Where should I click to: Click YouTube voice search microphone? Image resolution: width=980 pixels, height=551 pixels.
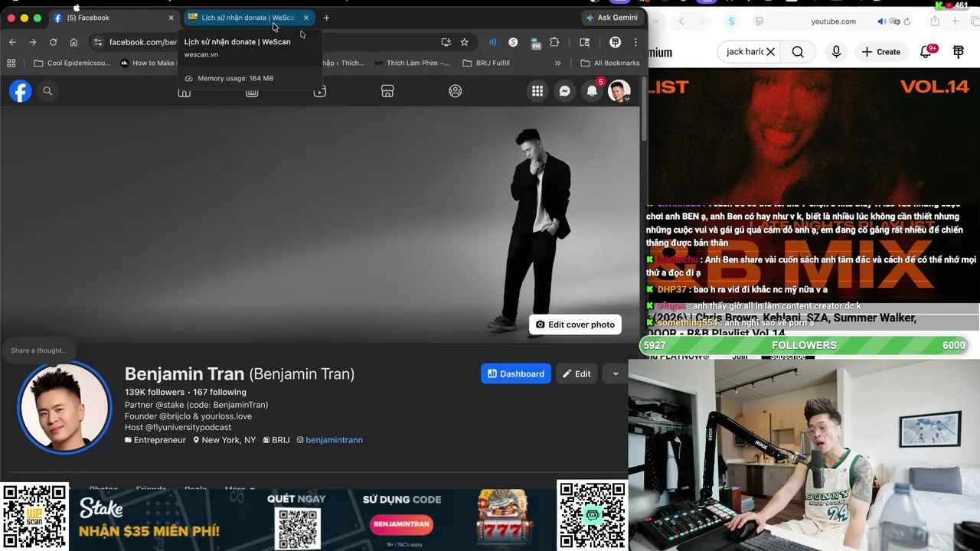pos(836,51)
